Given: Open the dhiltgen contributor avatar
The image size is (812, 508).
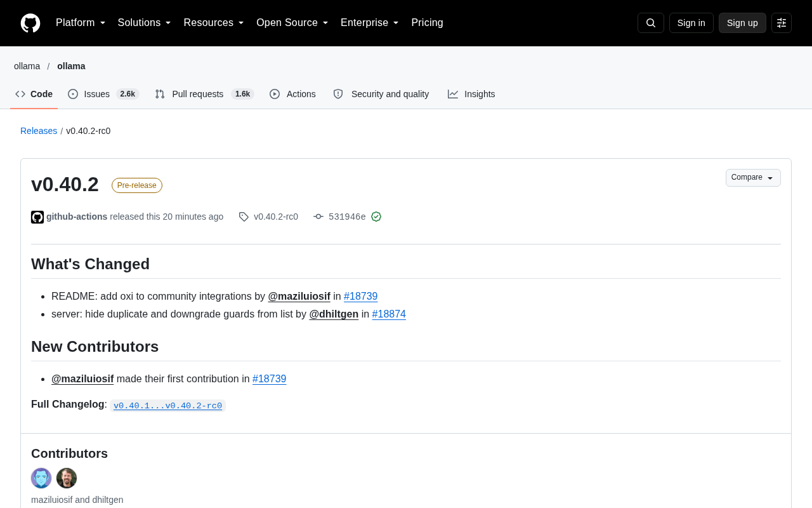Looking at the screenshot, I should point(67,478).
